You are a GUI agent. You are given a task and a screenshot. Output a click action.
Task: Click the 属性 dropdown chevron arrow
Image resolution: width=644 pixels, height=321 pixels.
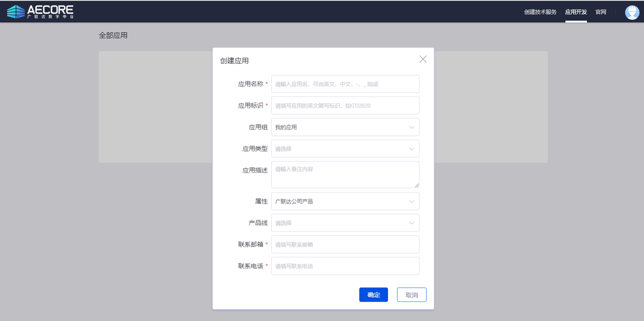click(411, 201)
